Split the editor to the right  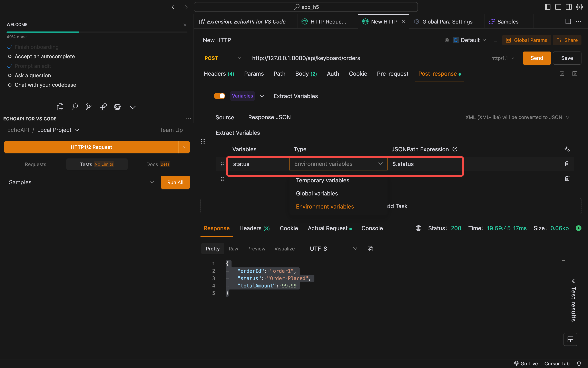568,21
